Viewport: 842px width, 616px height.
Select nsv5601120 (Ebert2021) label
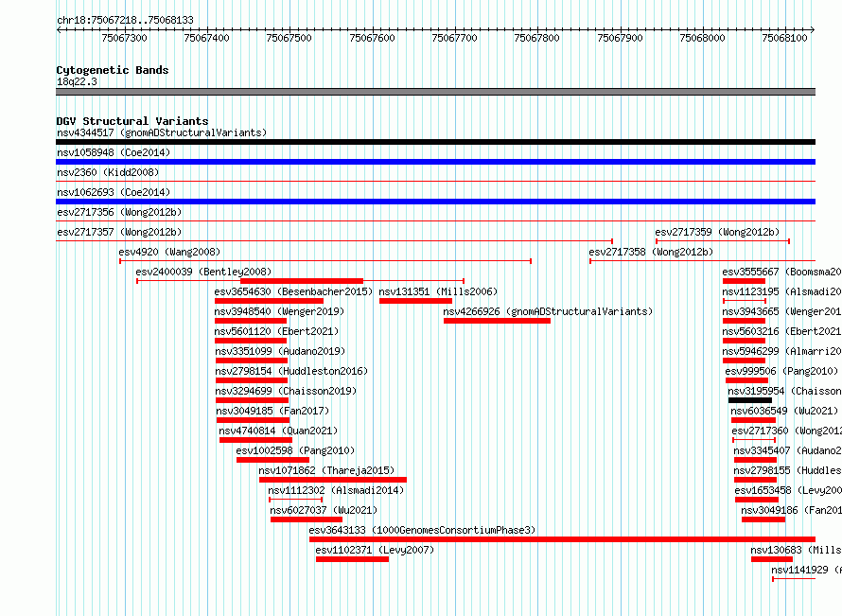click(x=276, y=331)
